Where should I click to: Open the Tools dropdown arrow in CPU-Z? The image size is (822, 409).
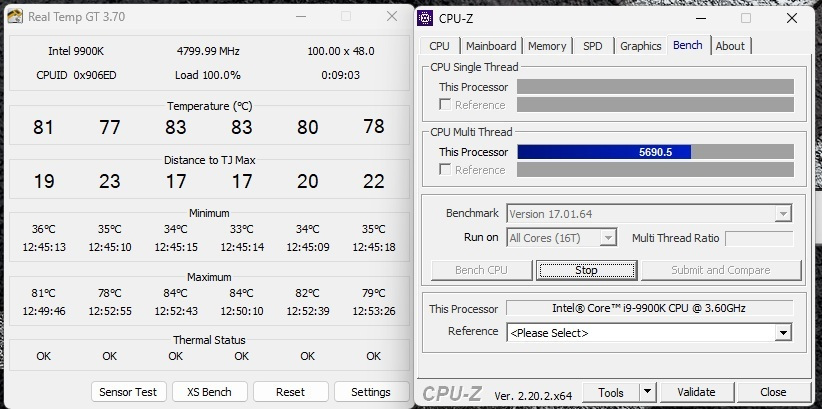point(648,392)
